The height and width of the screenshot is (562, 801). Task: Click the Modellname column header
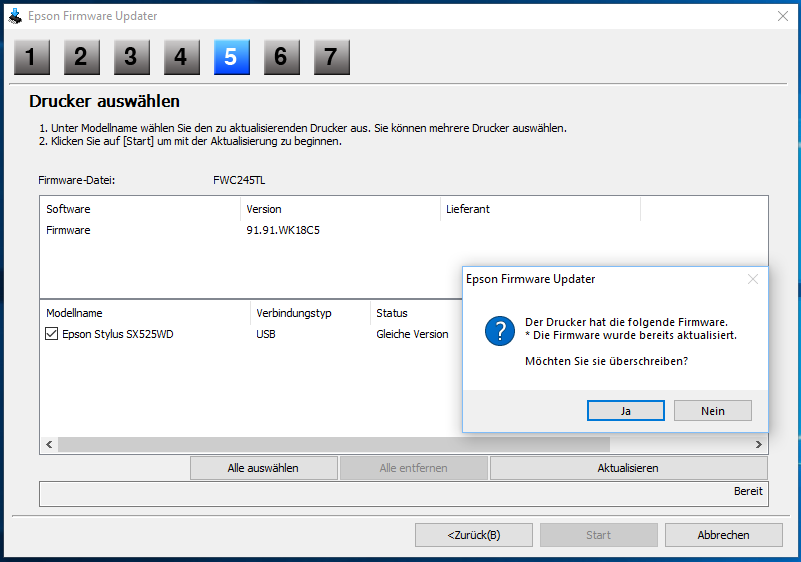coord(146,313)
